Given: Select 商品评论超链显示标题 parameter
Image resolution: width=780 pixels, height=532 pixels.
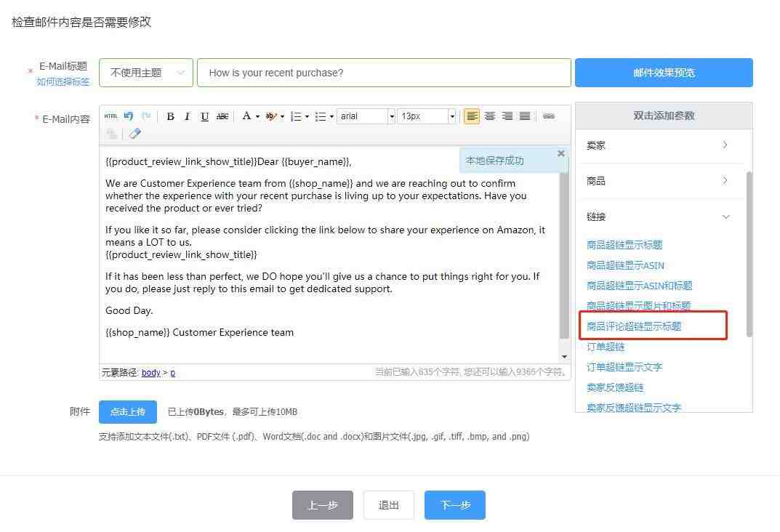Looking at the screenshot, I should click(634, 326).
